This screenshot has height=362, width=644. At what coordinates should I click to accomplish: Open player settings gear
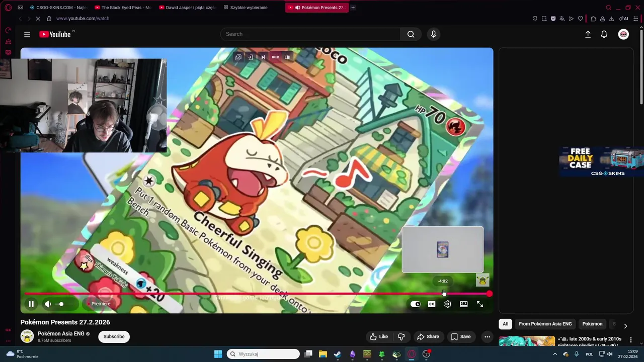[x=448, y=304]
